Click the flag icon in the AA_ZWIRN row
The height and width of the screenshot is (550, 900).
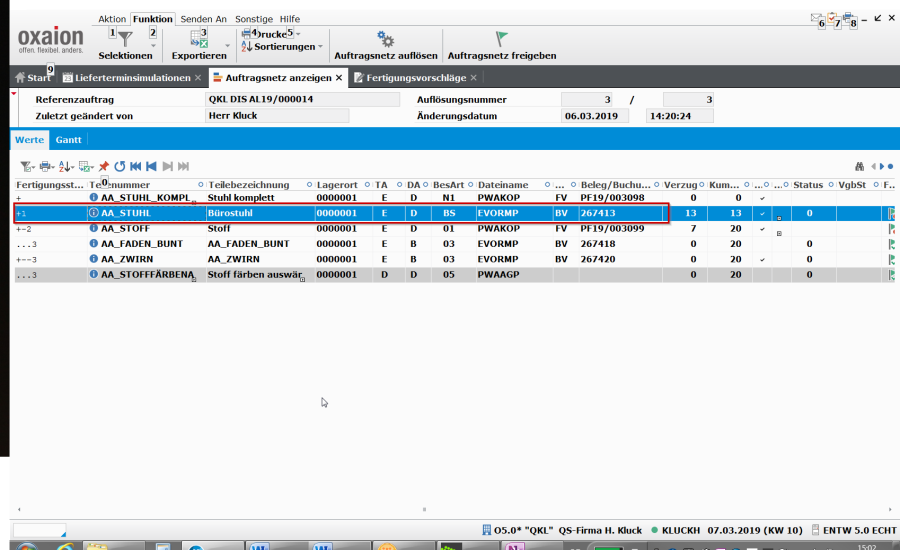point(891,259)
